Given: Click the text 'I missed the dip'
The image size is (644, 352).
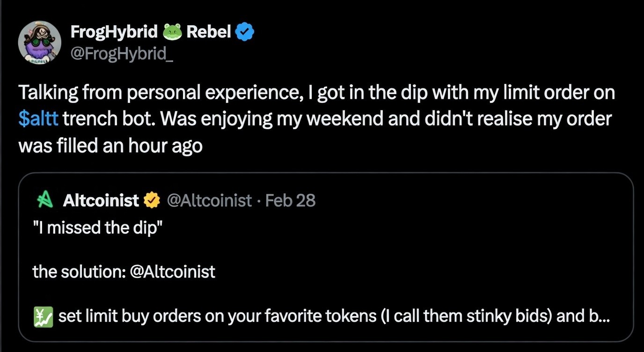Looking at the screenshot, I should coord(97,227).
